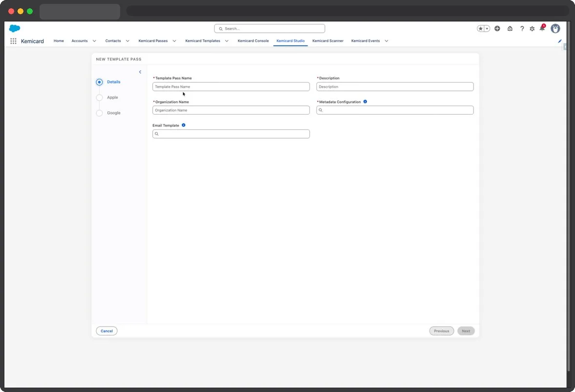The image size is (575, 392).
Task: Click the Email Template search icon
Action: [x=157, y=134]
